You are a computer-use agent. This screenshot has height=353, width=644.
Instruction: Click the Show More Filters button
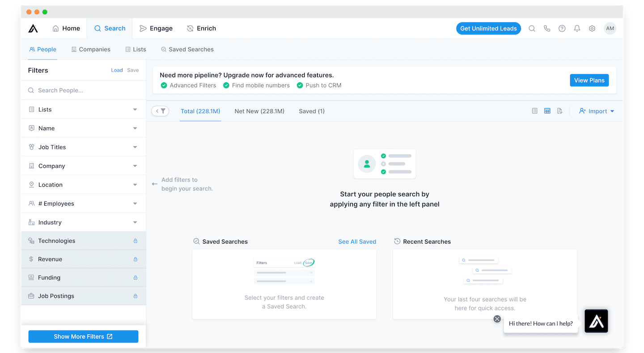tap(83, 336)
